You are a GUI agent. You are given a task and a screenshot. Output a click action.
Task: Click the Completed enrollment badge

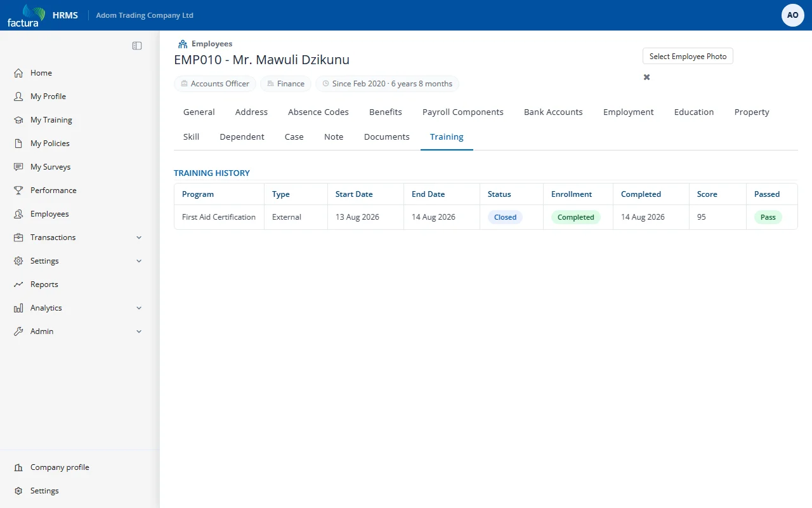click(x=576, y=217)
